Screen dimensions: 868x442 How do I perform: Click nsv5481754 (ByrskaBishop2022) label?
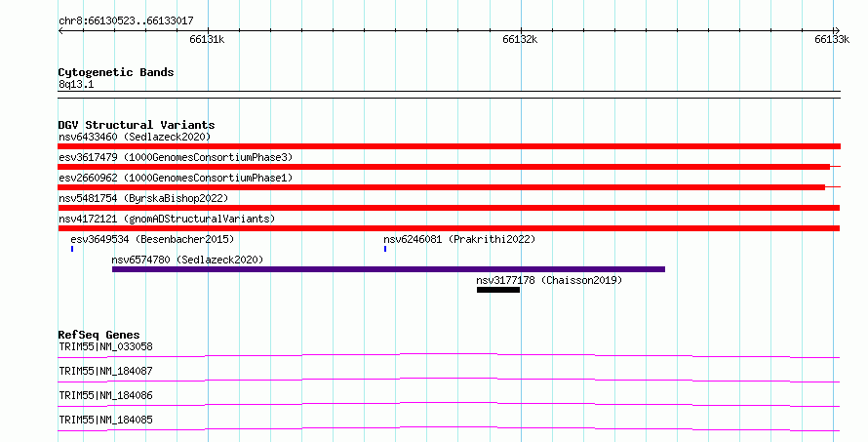(x=143, y=198)
